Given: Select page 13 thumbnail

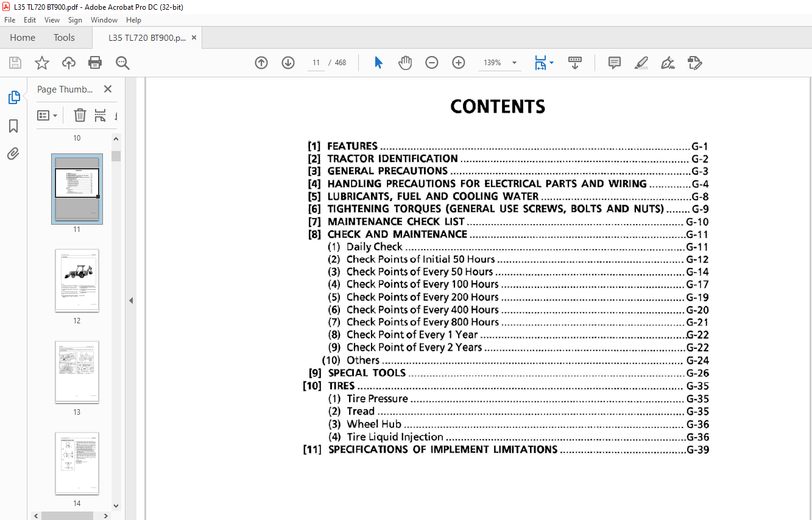Looking at the screenshot, I should pos(77,372).
